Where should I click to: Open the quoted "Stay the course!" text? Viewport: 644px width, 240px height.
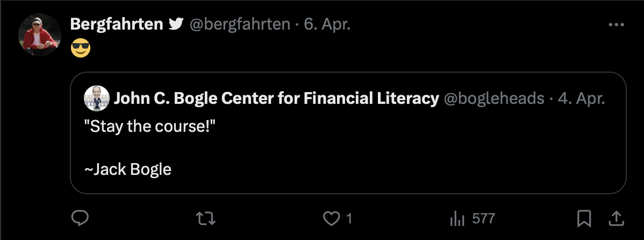click(x=145, y=127)
